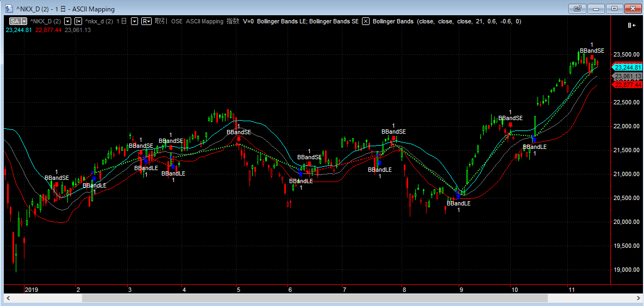Click cyan 23,244.81 value below status line
644x306 pixels.
[19, 30]
